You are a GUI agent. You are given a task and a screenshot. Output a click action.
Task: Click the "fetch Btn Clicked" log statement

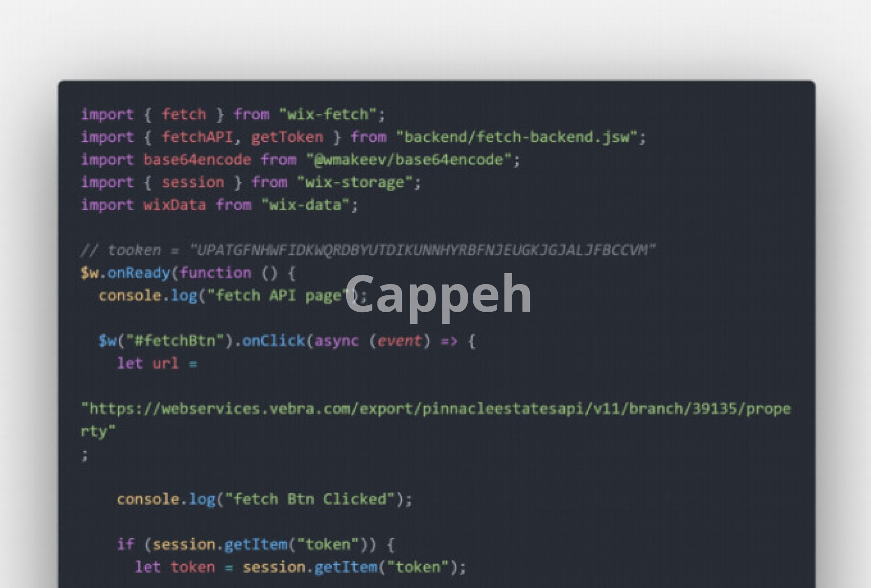(264, 499)
